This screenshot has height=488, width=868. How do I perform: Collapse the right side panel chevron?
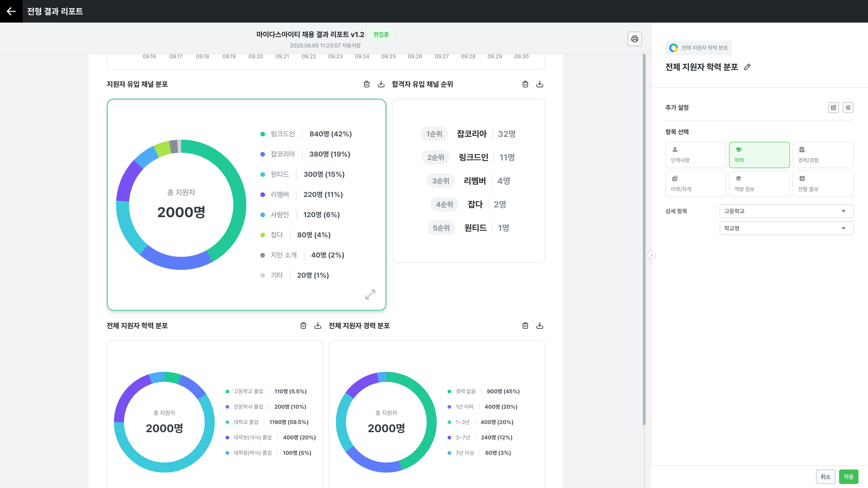point(651,255)
